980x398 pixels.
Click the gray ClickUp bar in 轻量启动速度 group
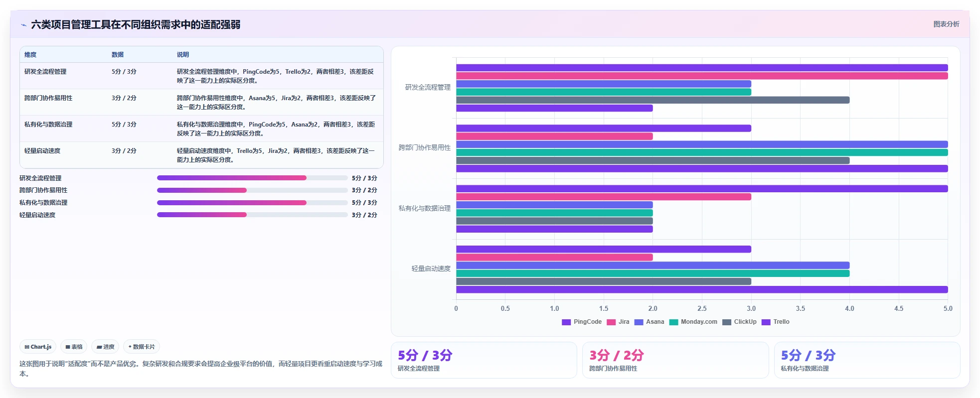pos(604,281)
